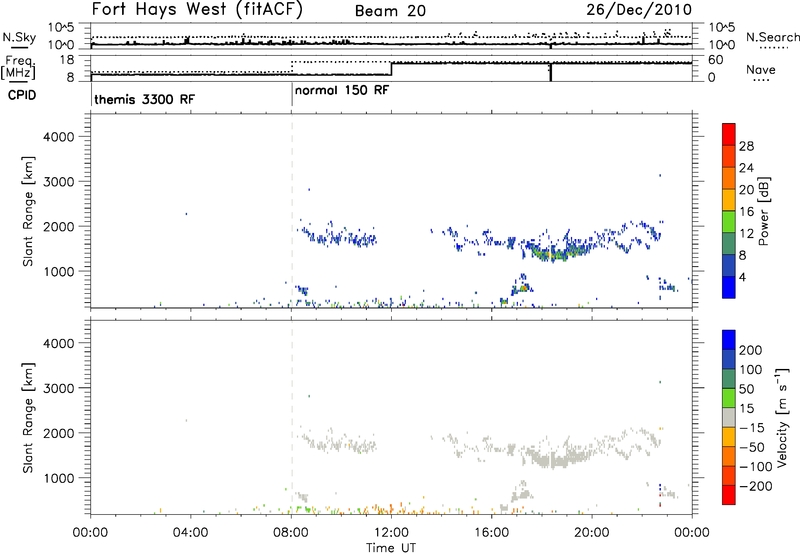This screenshot has height=554, width=800.
Task: Click the '3000' tick on velocity panel axis
Action: coord(59,388)
